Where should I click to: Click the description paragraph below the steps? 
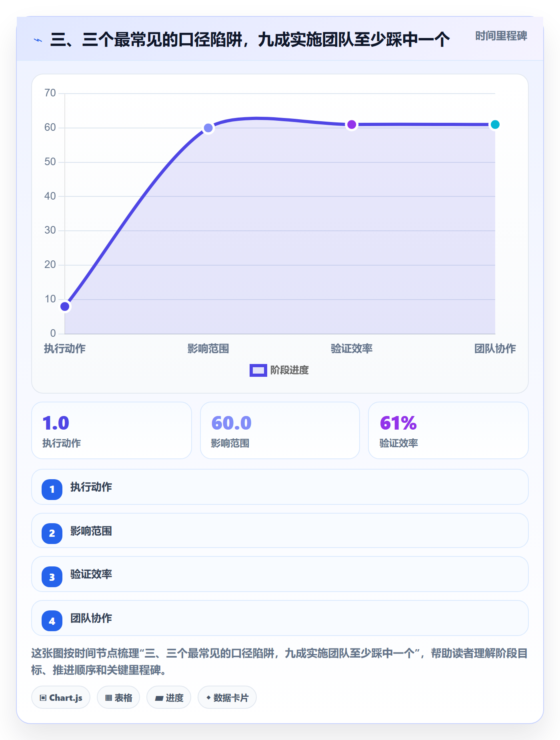point(280,662)
